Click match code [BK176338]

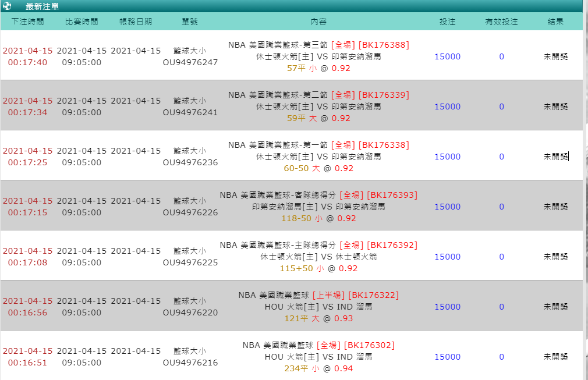pos(384,145)
